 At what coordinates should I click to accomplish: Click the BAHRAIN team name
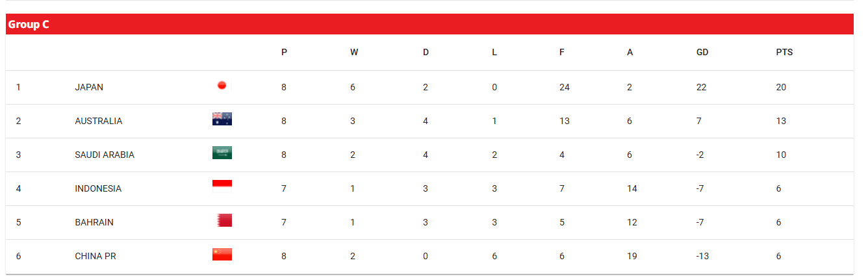(94, 222)
